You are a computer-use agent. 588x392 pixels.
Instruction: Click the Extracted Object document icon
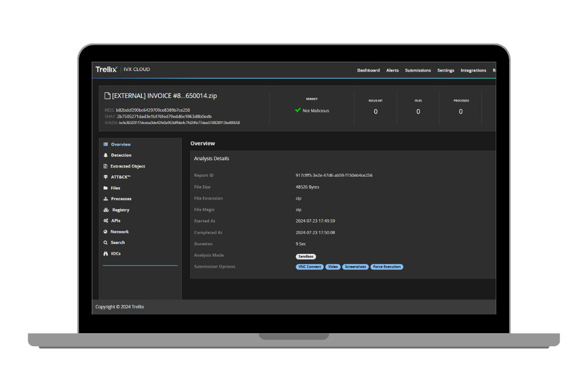tap(105, 166)
